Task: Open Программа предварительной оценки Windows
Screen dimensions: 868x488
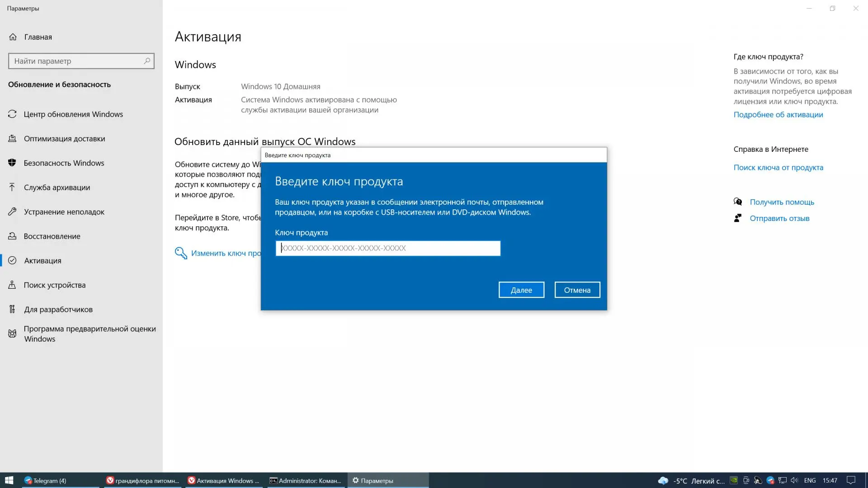Action: pos(90,334)
